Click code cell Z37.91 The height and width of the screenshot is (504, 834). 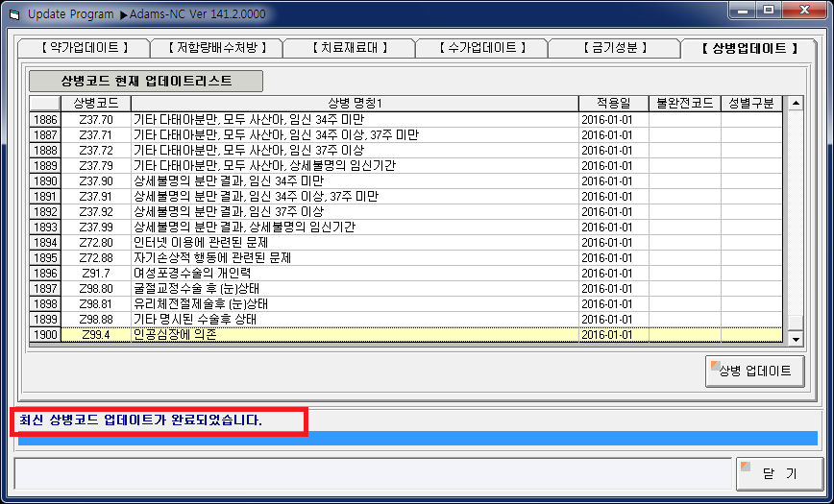[x=96, y=197]
